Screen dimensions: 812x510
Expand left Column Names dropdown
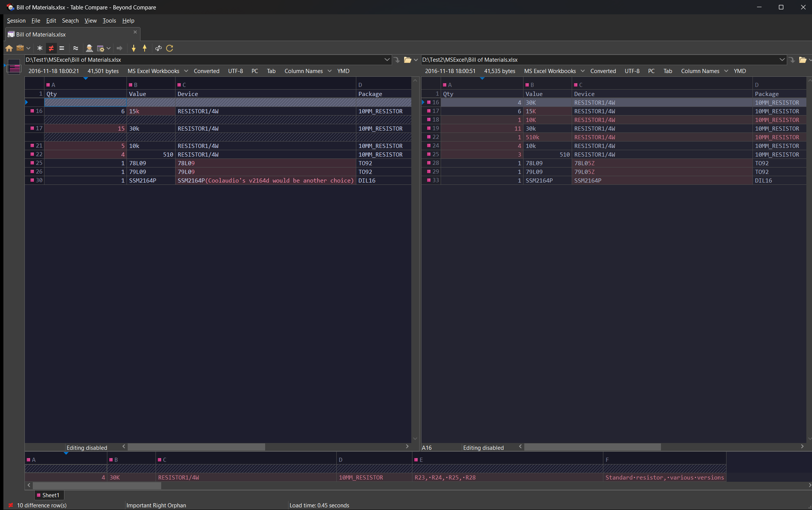[x=330, y=71]
